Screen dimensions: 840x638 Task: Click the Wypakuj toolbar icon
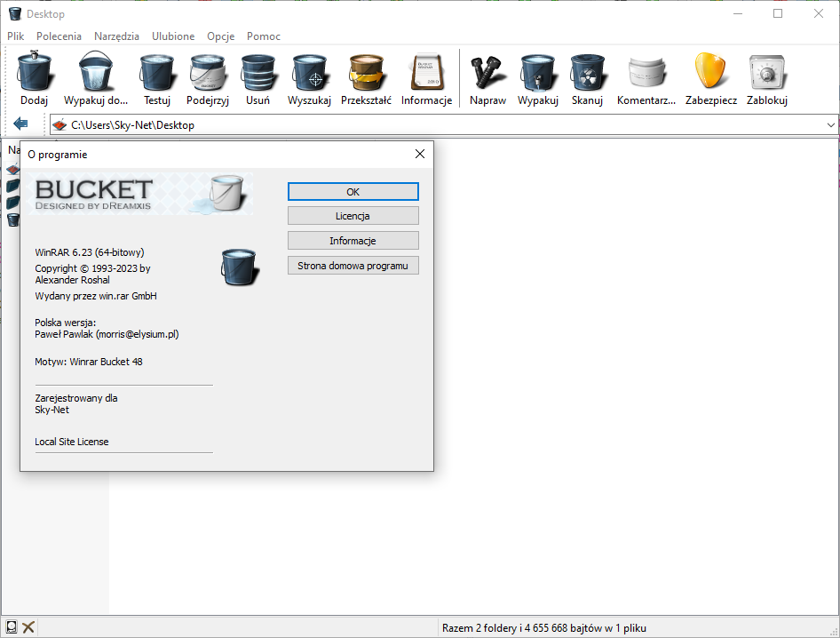pyautogui.click(x=538, y=71)
